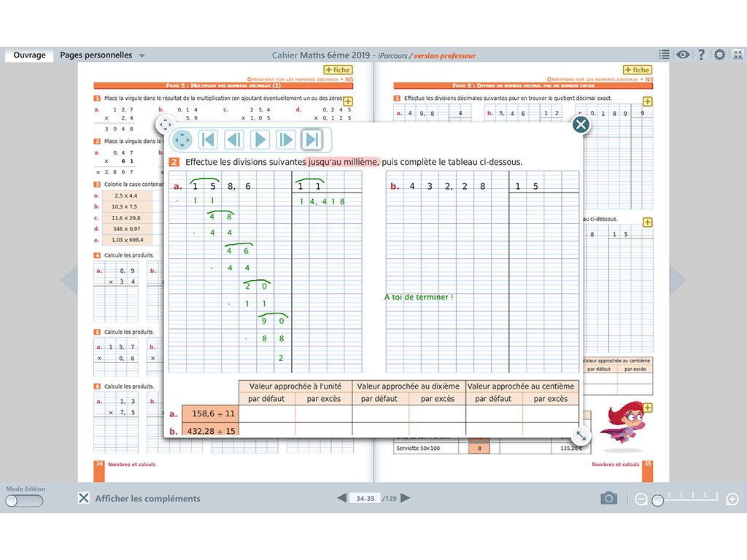Expand the Pages personnelles dropdown
Image resolution: width=747 pixels, height=560 pixels.
(x=142, y=55)
